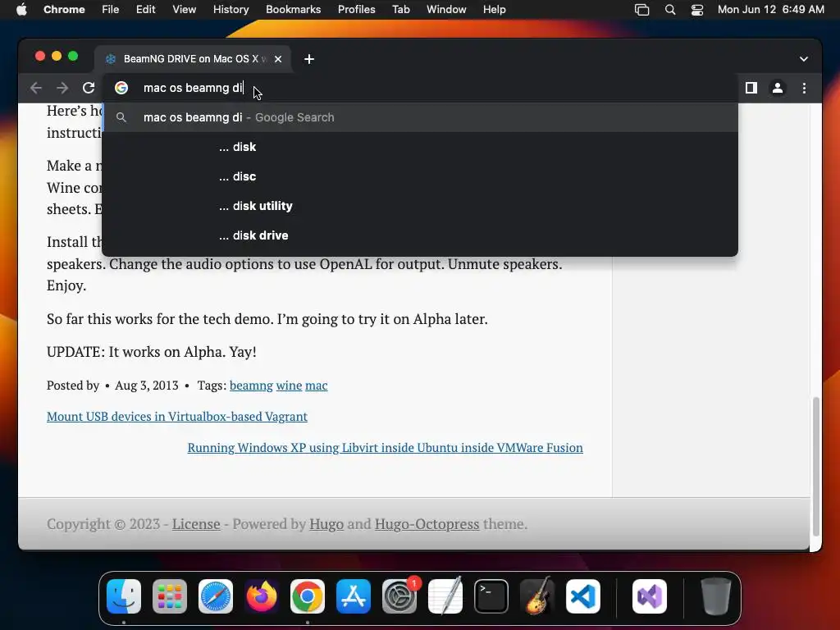Launch Safari from the Dock
This screenshot has height=630, width=840.
click(x=216, y=596)
